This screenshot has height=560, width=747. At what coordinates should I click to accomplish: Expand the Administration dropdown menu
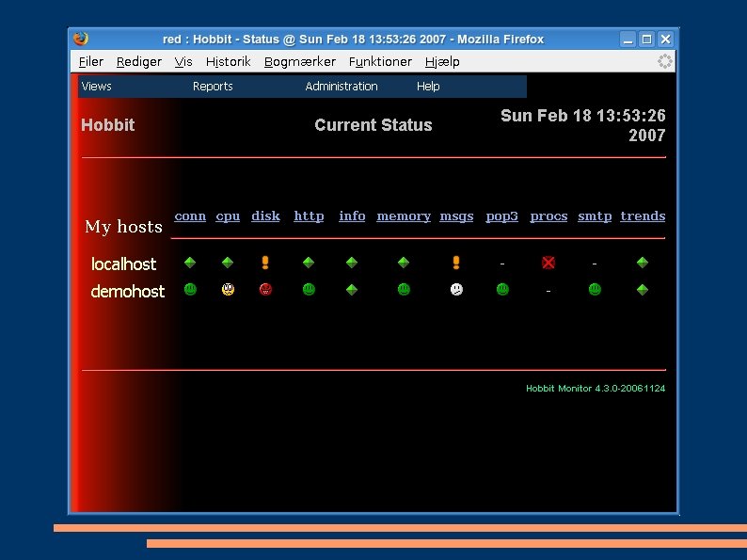point(342,87)
